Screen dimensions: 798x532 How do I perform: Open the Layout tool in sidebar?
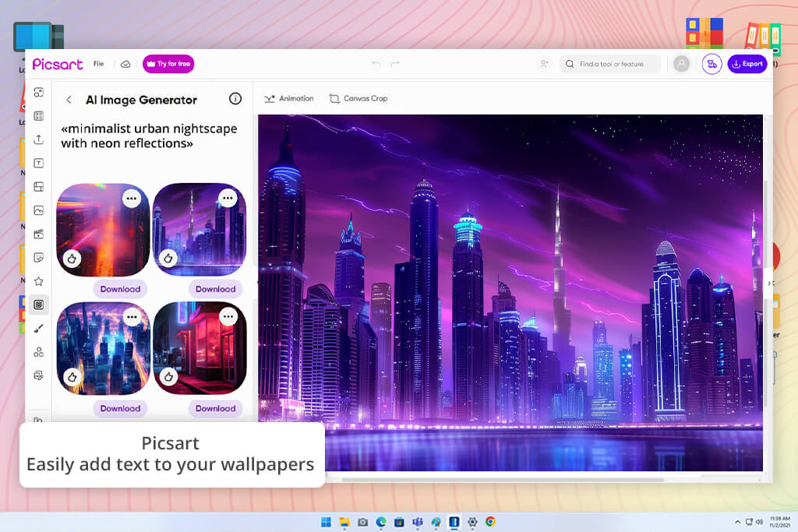(39, 92)
